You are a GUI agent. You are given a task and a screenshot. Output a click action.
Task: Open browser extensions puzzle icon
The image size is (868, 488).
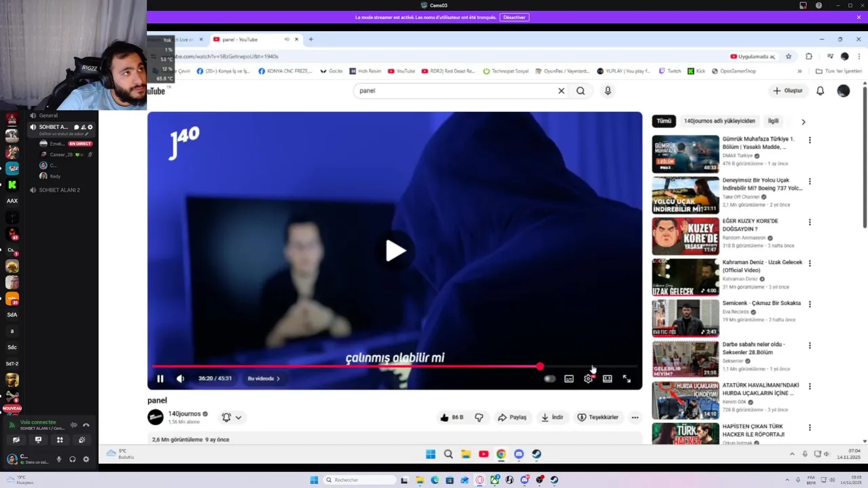[809, 56]
